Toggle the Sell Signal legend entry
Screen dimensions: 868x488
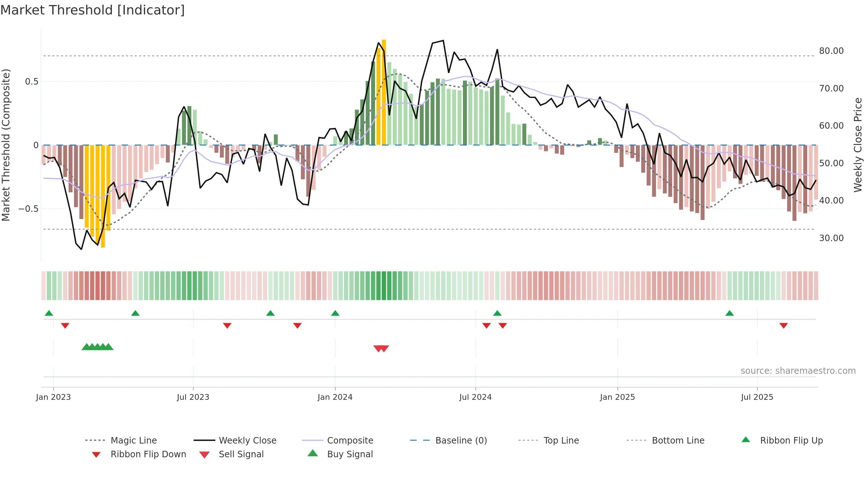pos(231,454)
